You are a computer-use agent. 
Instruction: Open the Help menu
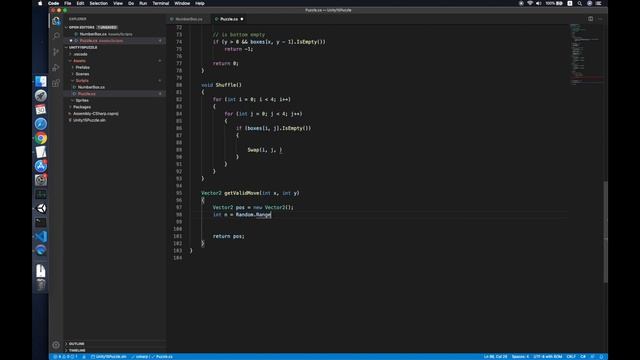click(200, 3)
